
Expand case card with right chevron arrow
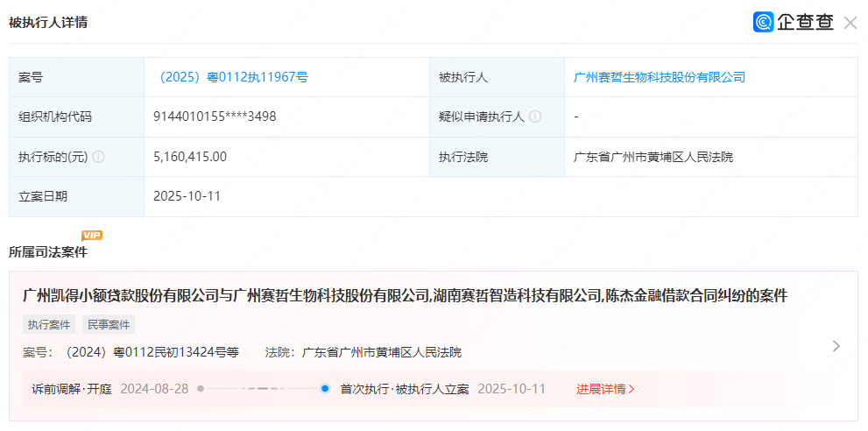coord(836,346)
